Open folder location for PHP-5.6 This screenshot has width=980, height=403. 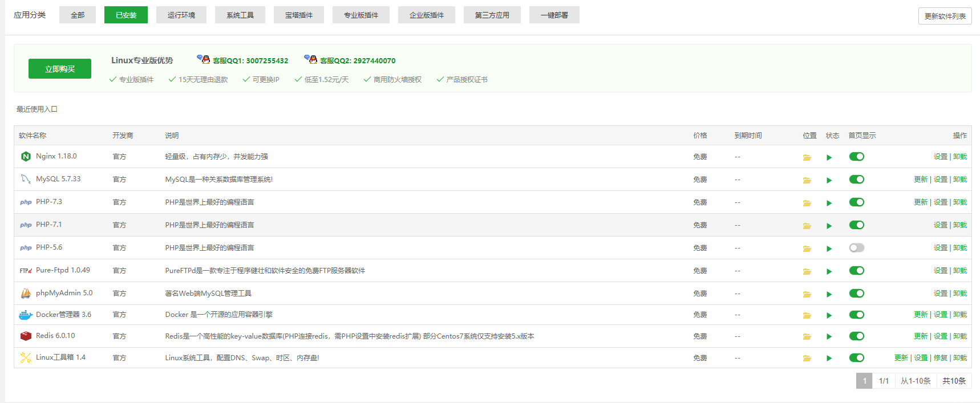(807, 249)
